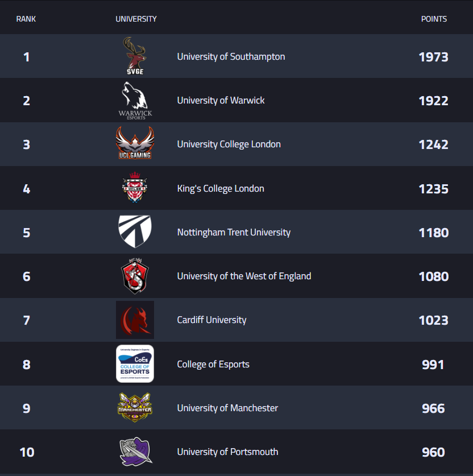Click the Manchester bee esports logo

point(135,408)
